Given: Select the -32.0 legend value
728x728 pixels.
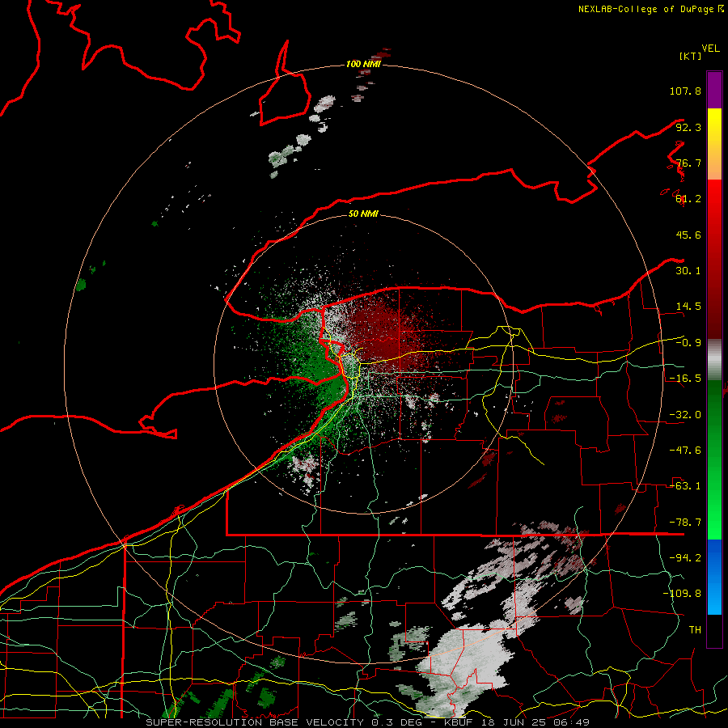Looking at the screenshot, I should pyautogui.click(x=685, y=415).
